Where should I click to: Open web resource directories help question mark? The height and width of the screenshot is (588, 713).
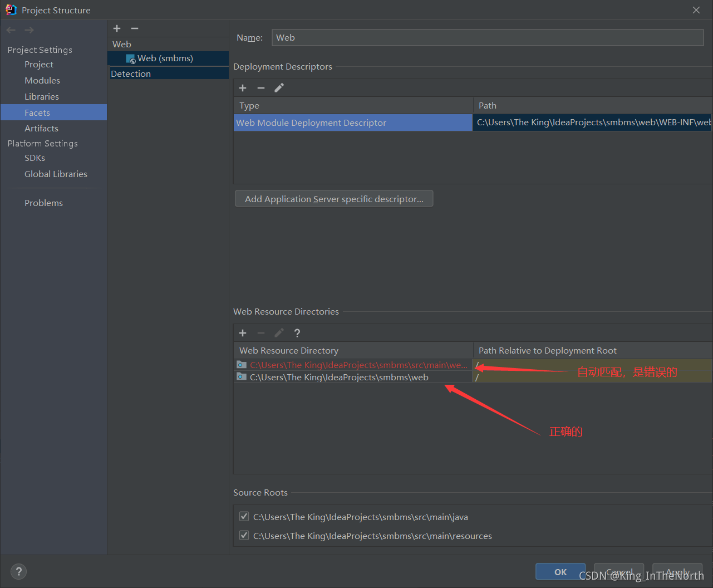297,333
